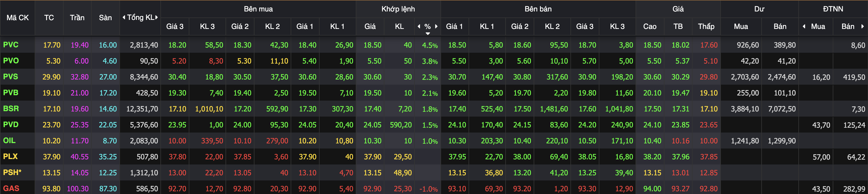Click the Thấp column header
This screenshot has width=868, height=194.
[x=706, y=26]
